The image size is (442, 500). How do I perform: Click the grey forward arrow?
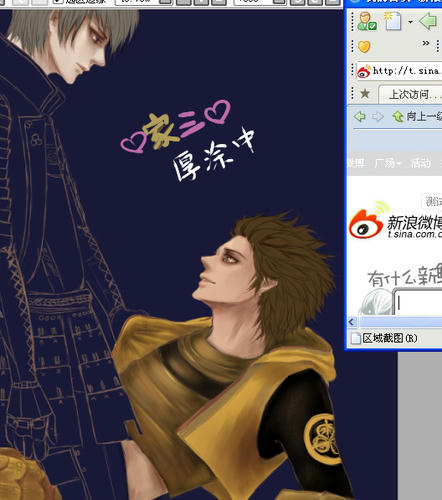377,116
